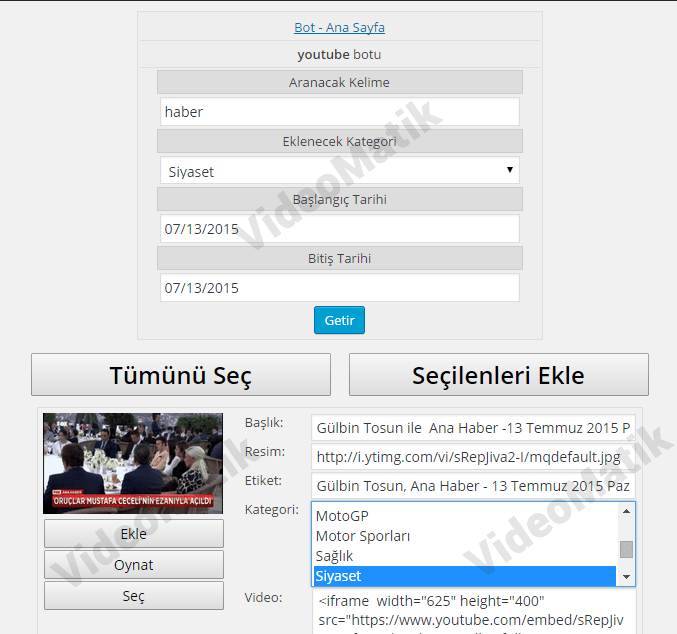
Task: Click the Aranacak Kelime field containing haber
Action: pyautogui.click(x=339, y=112)
